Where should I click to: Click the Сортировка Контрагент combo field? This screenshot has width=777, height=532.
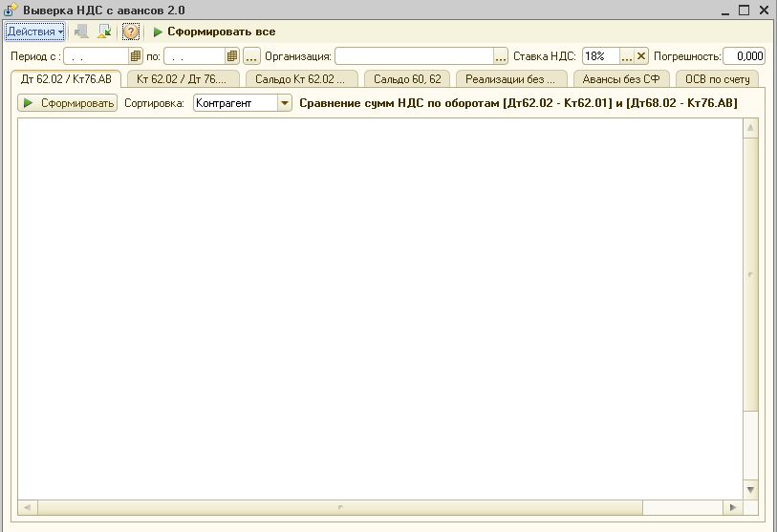click(235, 103)
